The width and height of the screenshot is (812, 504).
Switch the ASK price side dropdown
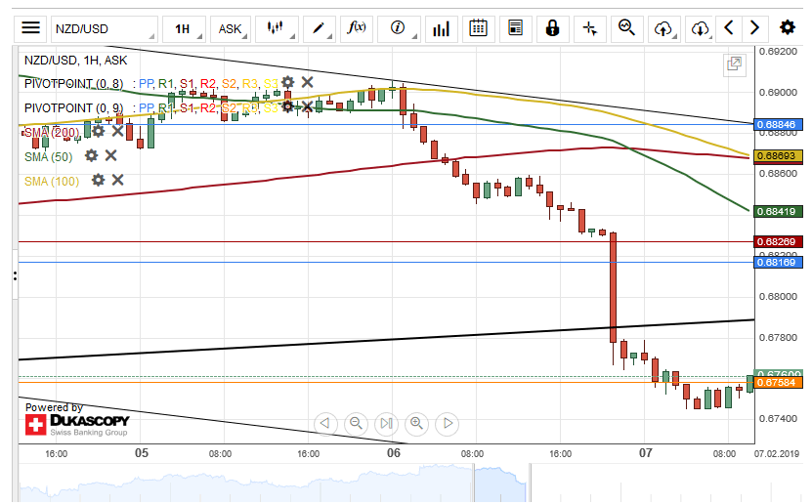coord(231,28)
